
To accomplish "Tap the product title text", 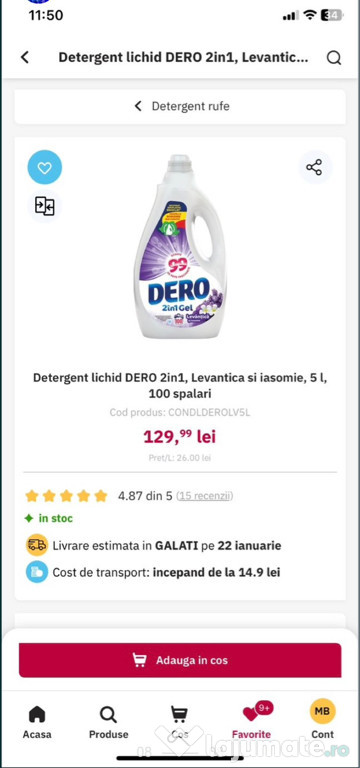I will tap(180, 385).
